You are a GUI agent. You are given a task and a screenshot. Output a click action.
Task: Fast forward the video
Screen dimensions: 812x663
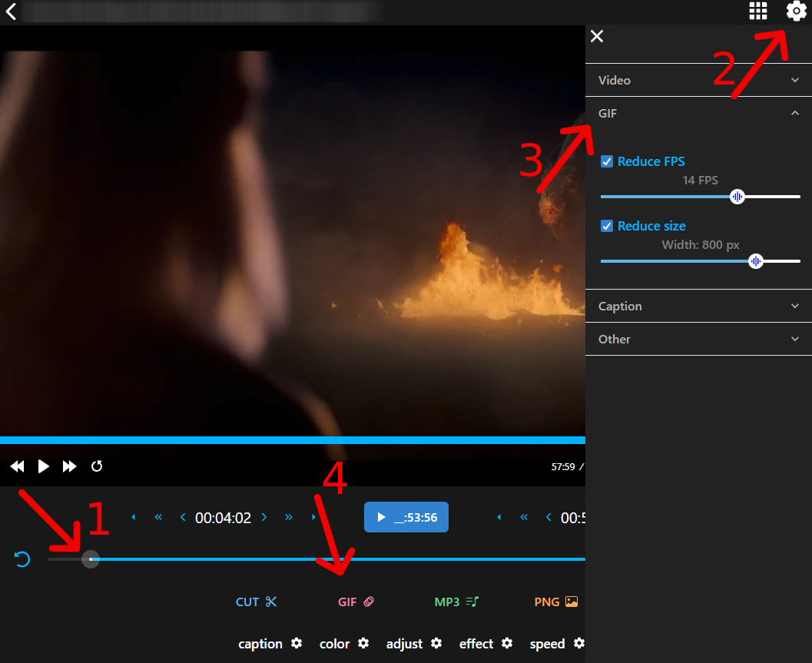click(x=69, y=466)
